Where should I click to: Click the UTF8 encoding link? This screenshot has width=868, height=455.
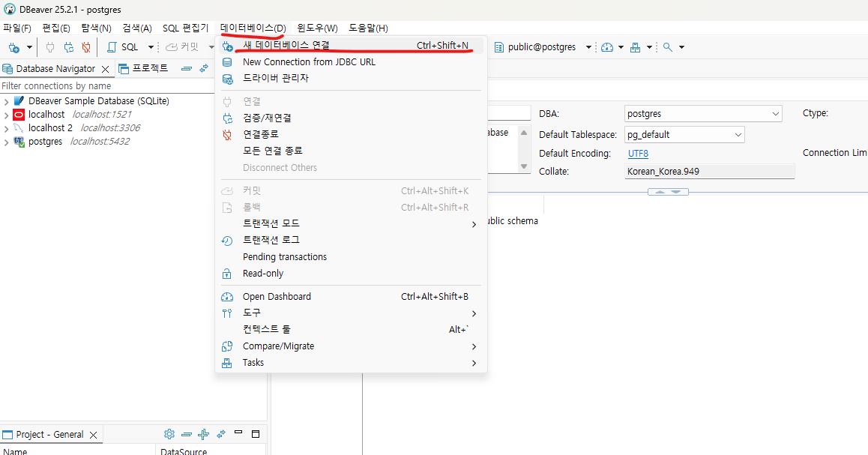pos(639,154)
